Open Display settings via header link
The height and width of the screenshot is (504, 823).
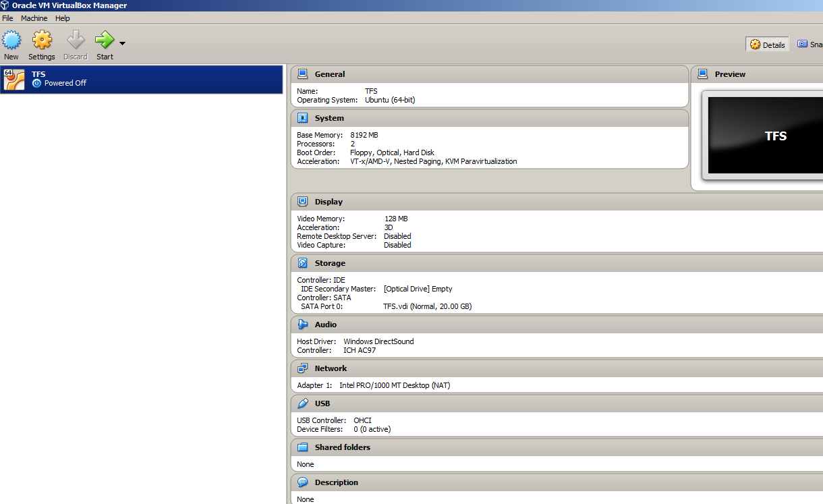pyautogui.click(x=329, y=202)
